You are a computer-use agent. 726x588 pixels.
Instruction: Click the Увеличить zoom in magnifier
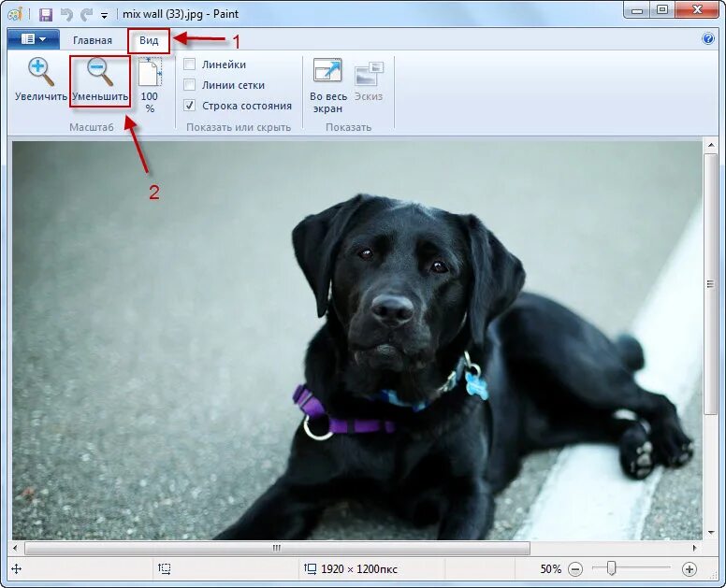coord(41,79)
